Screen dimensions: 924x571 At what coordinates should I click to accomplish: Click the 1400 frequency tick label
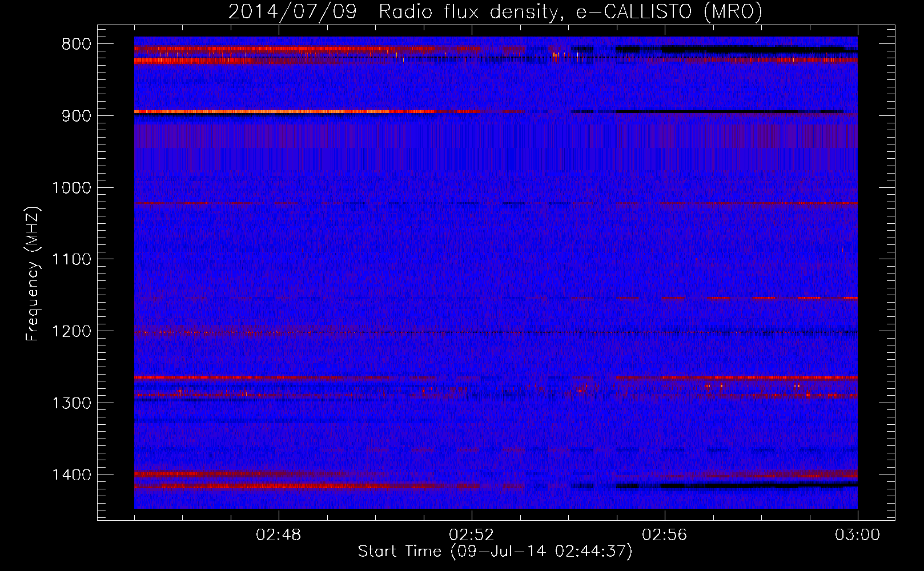[x=71, y=475]
